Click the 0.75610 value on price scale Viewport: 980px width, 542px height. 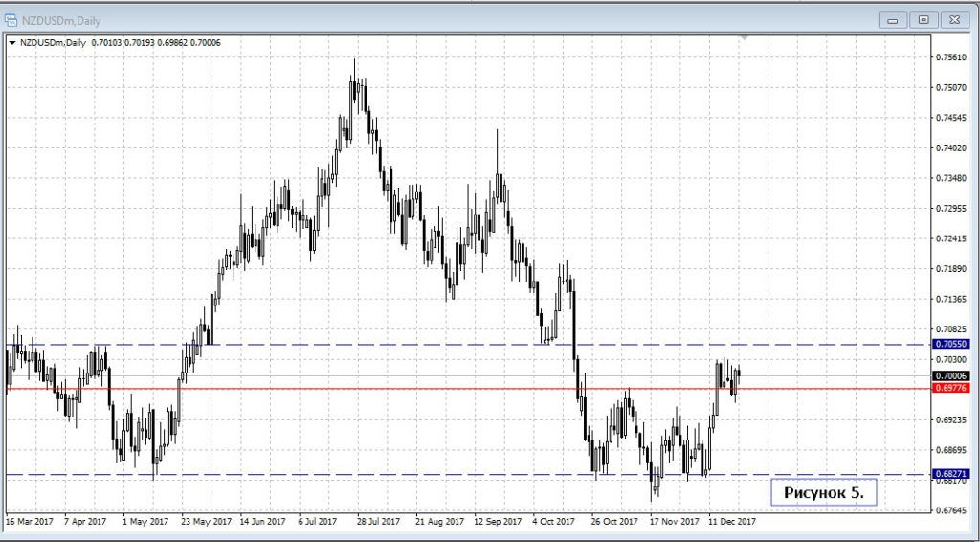click(x=951, y=57)
